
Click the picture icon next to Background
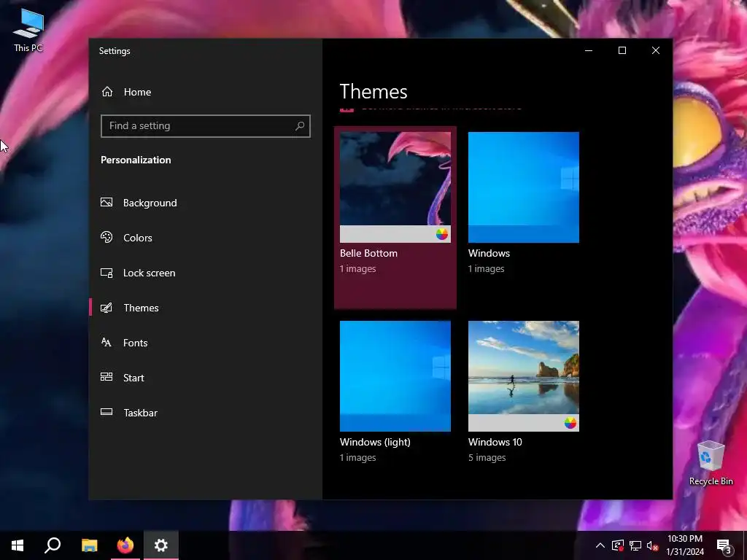point(107,203)
